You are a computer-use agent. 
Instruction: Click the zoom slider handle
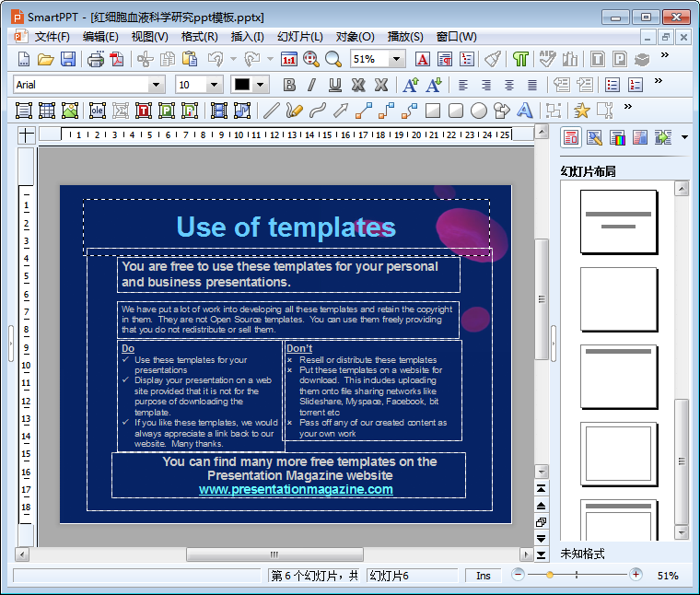click(x=550, y=575)
